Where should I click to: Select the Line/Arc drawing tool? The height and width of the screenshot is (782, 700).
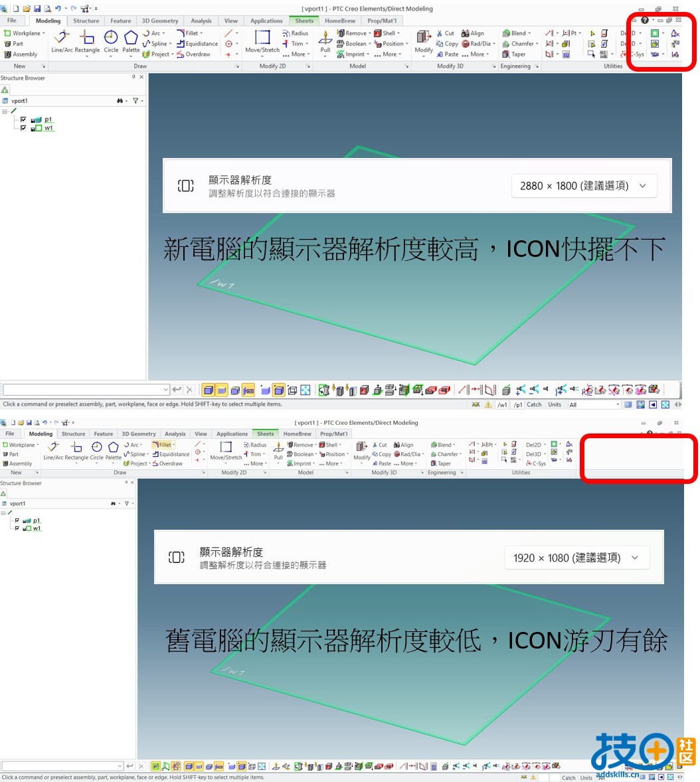click(x=60, y=43)
